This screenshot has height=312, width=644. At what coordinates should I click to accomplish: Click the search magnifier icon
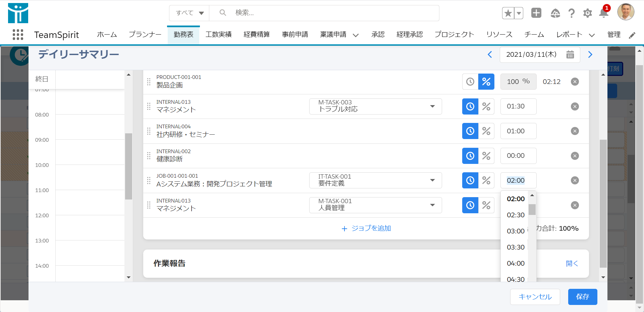(x=223, y=13)
